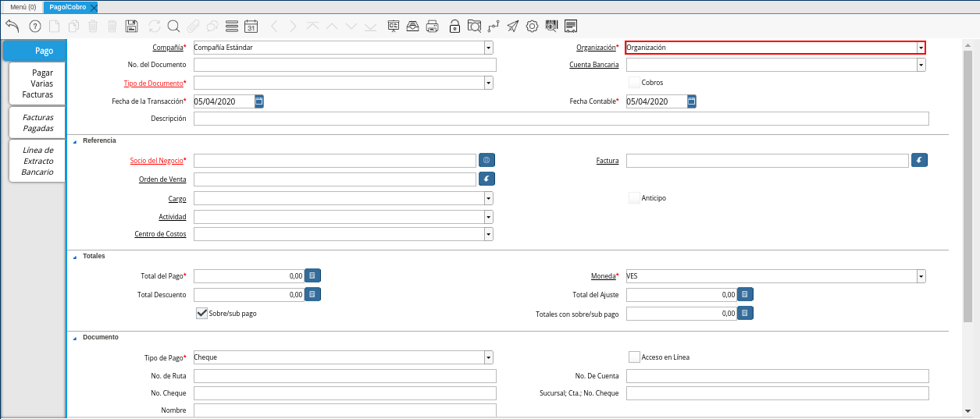
Task: Open the Tipo de Documento dropdown
Action: tap(488, 83)
